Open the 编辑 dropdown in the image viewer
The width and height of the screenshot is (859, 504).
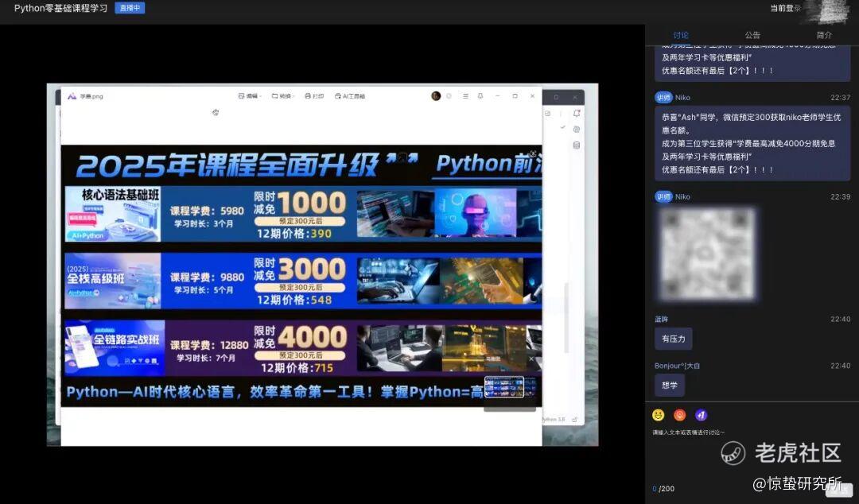(249, 96)
